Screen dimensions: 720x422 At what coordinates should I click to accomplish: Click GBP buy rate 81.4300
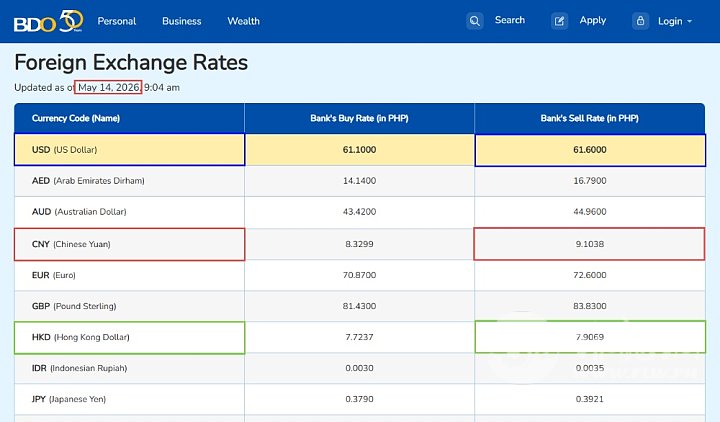point(359,306)
